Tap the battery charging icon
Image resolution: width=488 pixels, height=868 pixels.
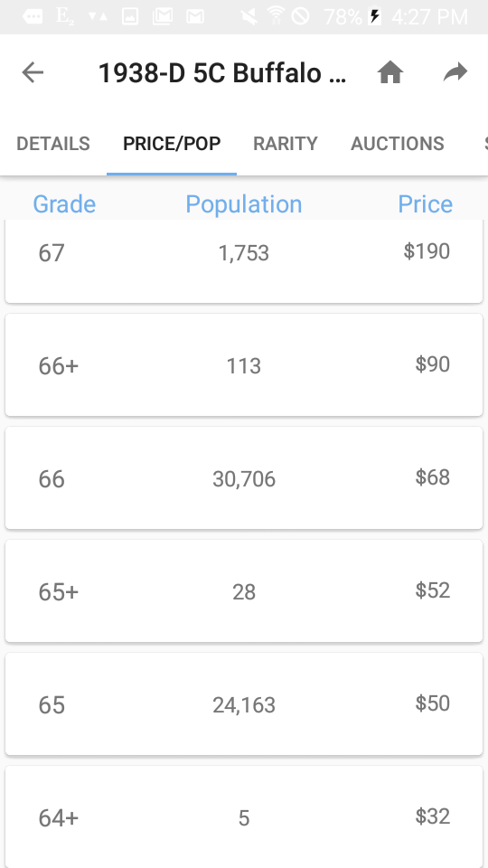[375, 16]
